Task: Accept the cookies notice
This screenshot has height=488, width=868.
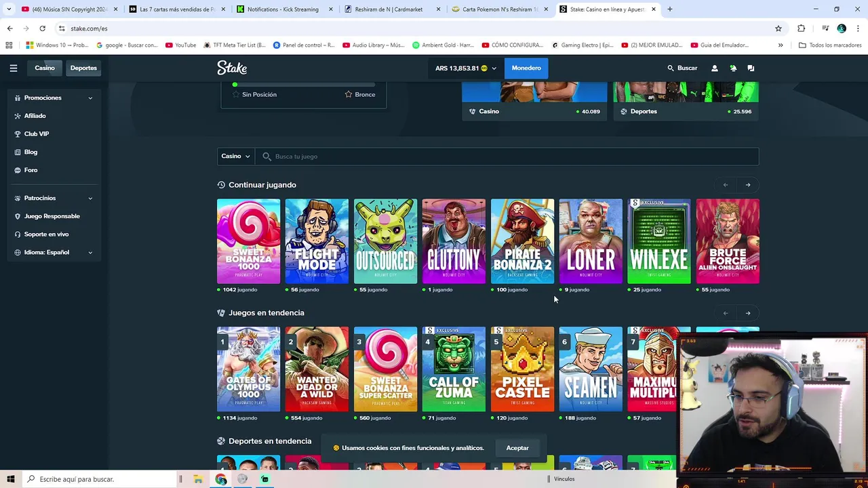Action: (x=517, y=448)
